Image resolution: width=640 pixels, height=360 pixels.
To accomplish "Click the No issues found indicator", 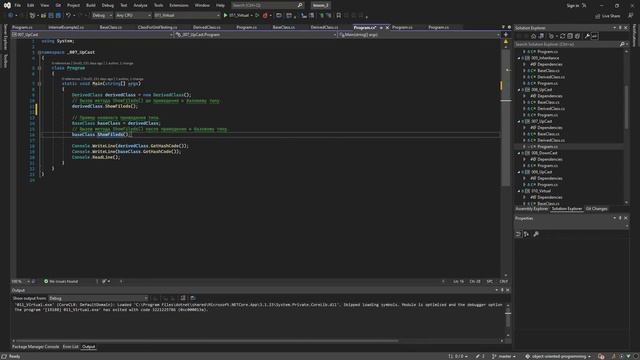I will coord(61,281).
